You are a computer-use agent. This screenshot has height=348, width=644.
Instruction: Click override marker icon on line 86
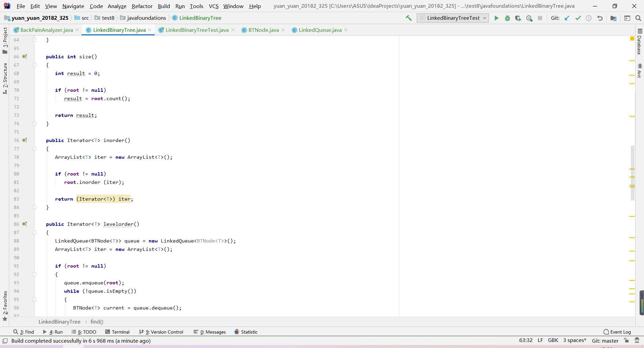(24, 224)
